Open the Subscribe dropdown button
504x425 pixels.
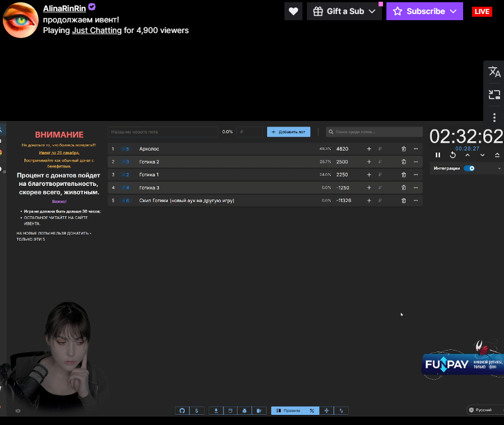[424, 11]
